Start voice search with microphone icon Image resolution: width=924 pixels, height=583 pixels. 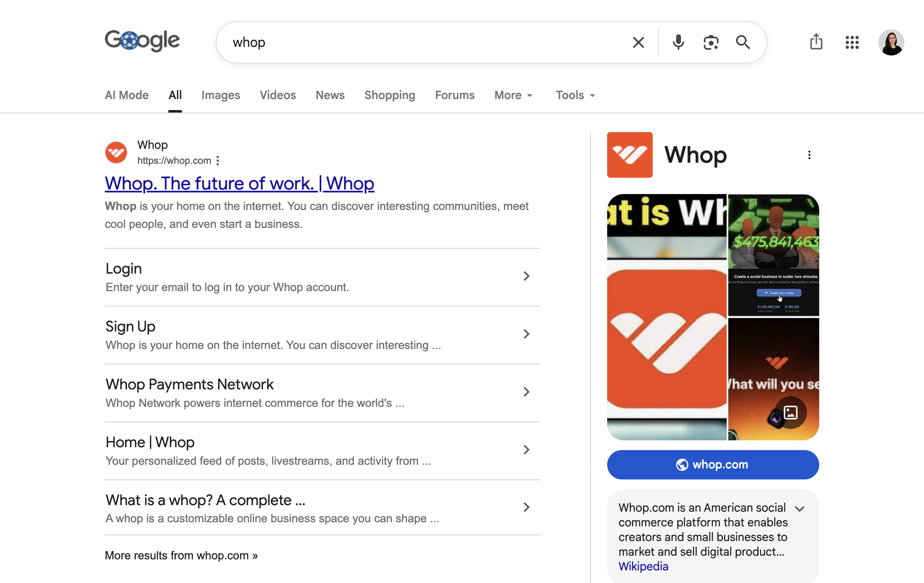[x=678, y=42]
